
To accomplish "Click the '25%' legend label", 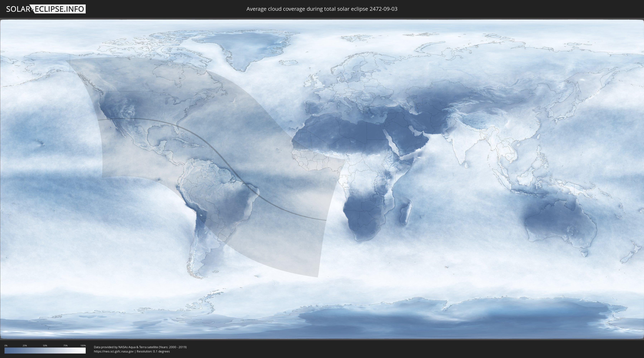I will 25,345.
